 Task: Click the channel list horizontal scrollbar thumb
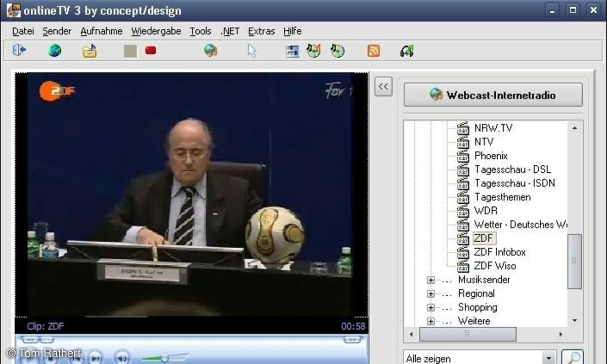point(468,334)
